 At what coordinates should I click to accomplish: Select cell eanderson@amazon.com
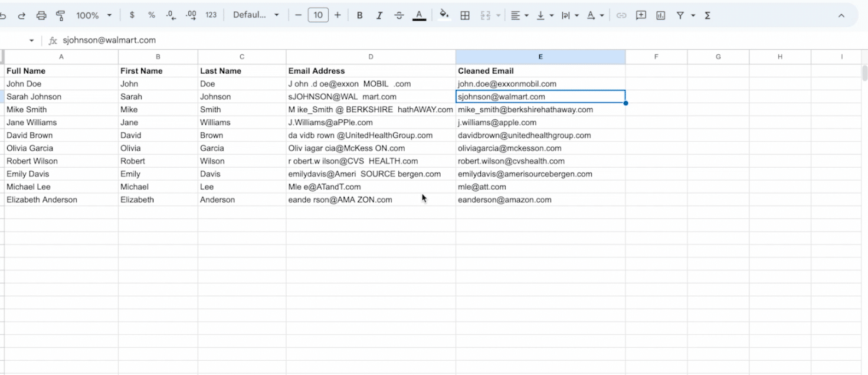(541, 200)
